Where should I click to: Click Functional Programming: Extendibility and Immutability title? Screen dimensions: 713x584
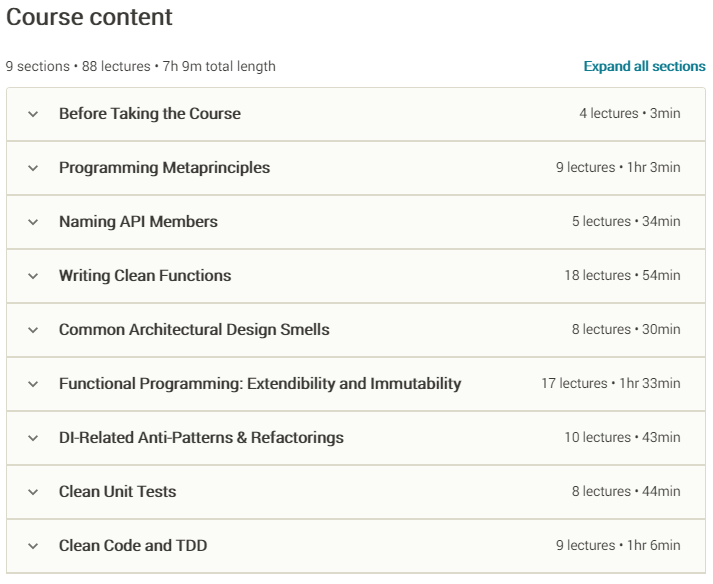pyautogui.click(x=260, y=384)
